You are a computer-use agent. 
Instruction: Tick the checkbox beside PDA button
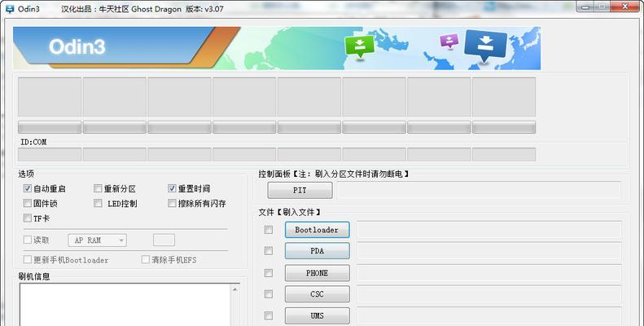pyautogui.click(x=269, y=251)
